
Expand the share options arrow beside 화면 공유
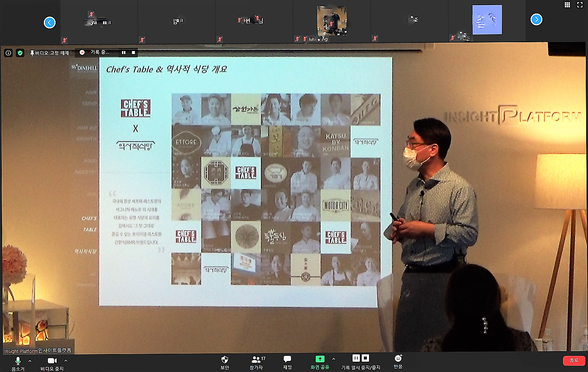(334, 359)
